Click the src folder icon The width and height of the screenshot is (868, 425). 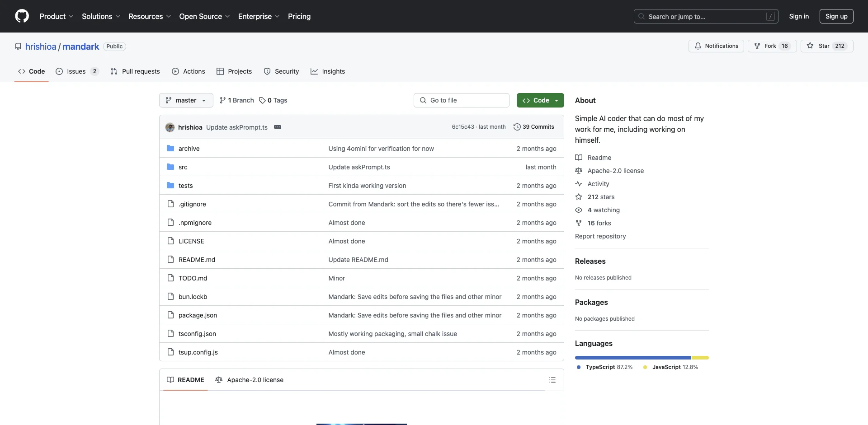(x=170, y=167)
